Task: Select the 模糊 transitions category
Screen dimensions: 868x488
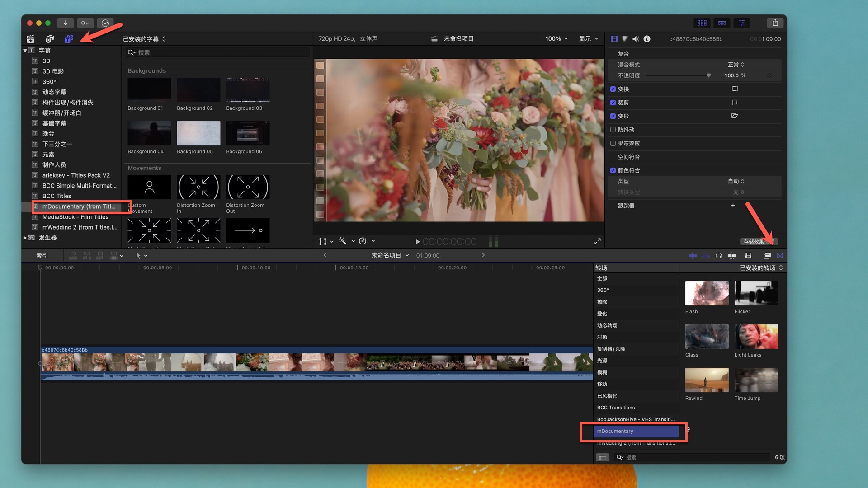Action: point(636,372)
